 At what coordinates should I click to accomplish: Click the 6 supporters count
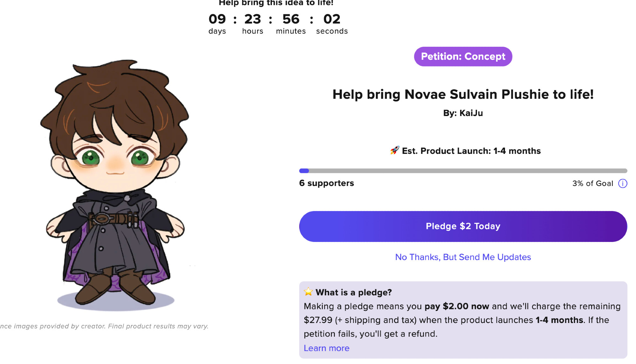(x=326, y=183)
